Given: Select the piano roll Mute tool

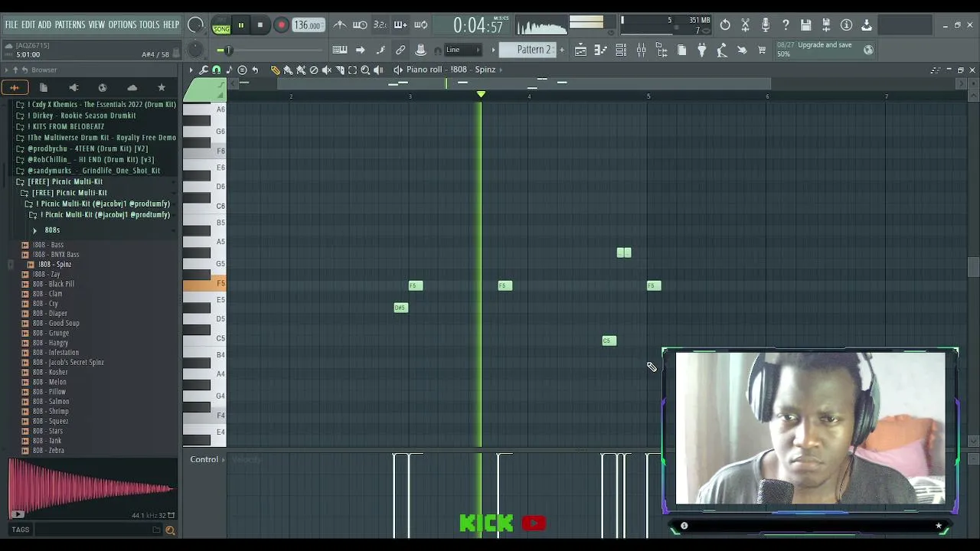Looking at the screenshot, I should click(x=327, y=70).
